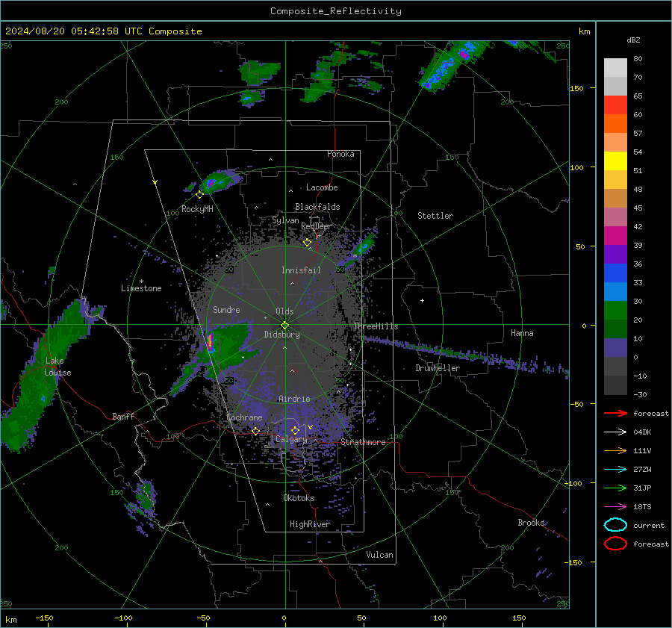Viewport: 672px width, 628px height.
Task: Select the 33 dBZ blue color swatch
Action: [615, 273]
